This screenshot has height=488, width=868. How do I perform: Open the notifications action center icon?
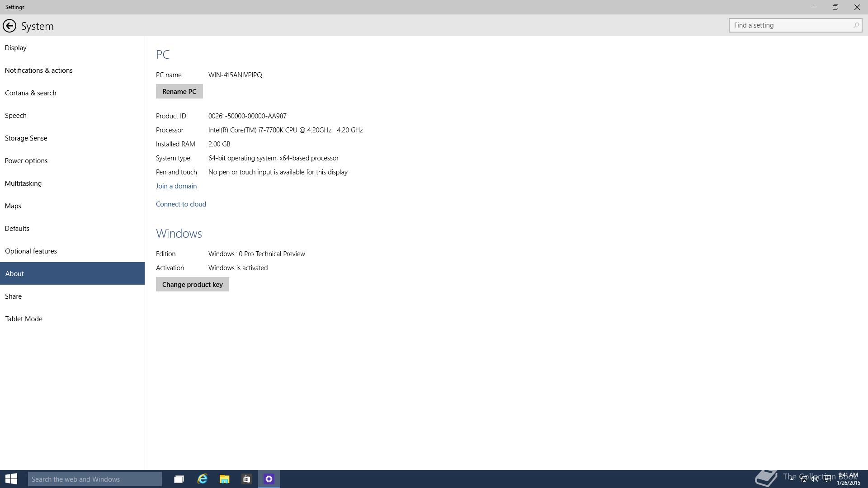(827, 479)
